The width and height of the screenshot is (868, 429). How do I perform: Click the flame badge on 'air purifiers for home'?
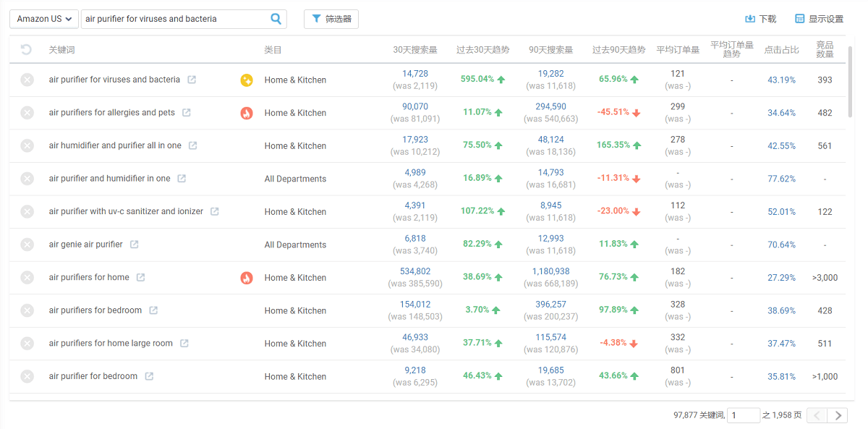coord(247,278)
